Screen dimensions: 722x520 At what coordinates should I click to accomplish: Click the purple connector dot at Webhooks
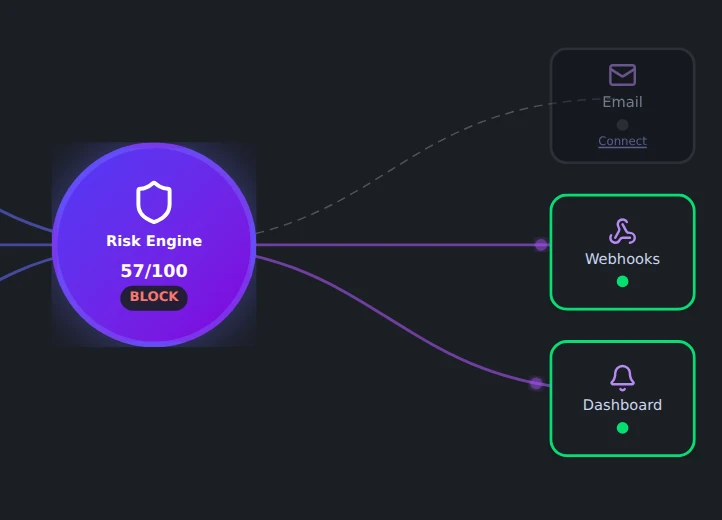[541, 245]
